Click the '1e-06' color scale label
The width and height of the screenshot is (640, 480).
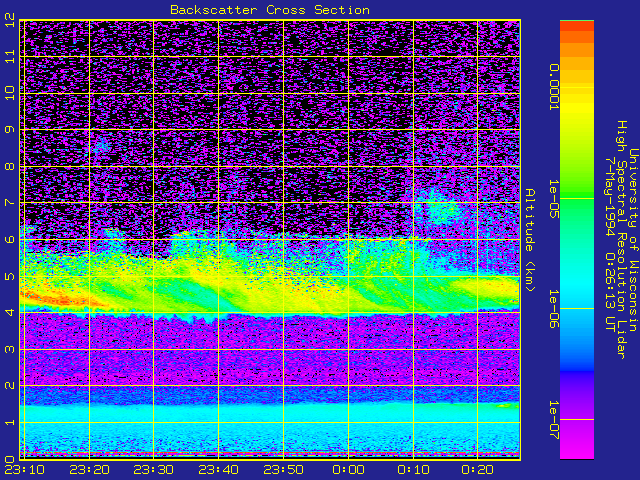554,309
